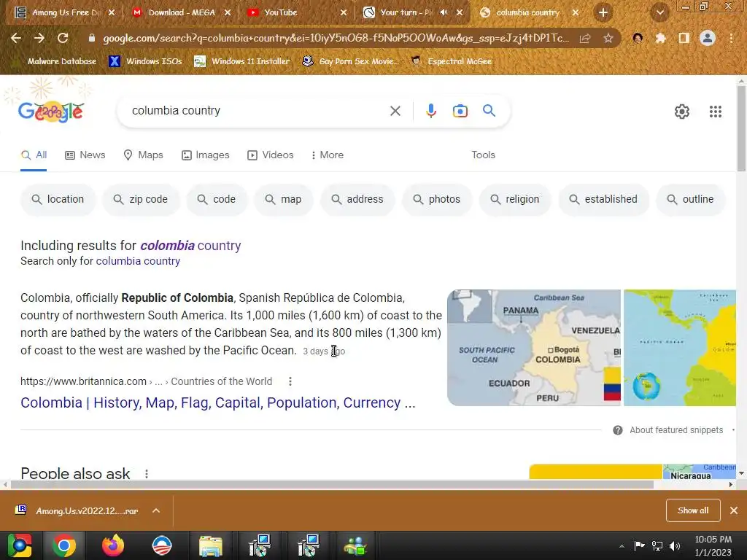This screenshot has height=560, width=747.
Task: Clear the search box with the X icon
Action: point(395,111)
